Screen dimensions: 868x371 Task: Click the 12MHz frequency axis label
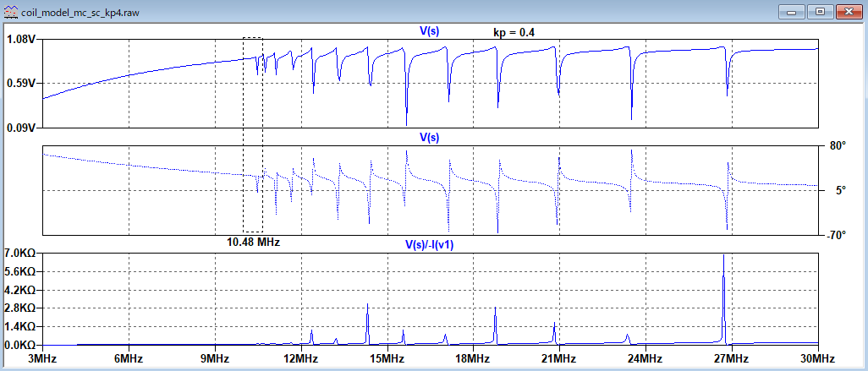tap(301, 358)
